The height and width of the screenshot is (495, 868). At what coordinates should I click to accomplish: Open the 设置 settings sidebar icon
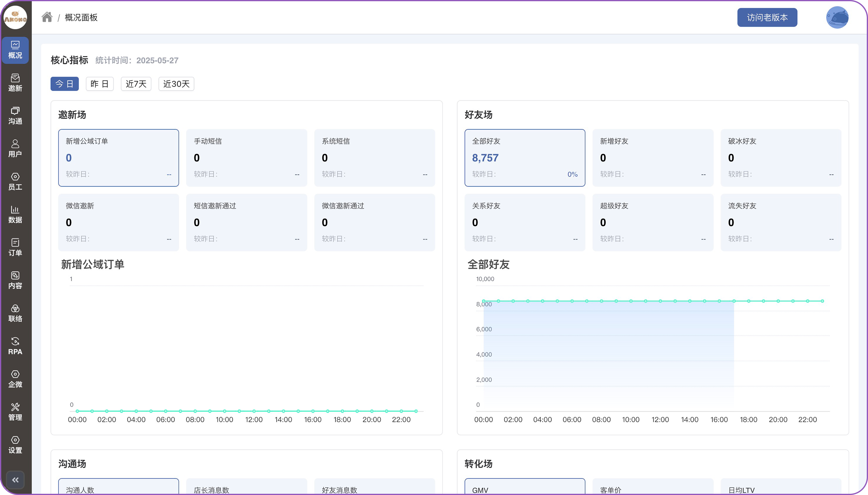15,445
